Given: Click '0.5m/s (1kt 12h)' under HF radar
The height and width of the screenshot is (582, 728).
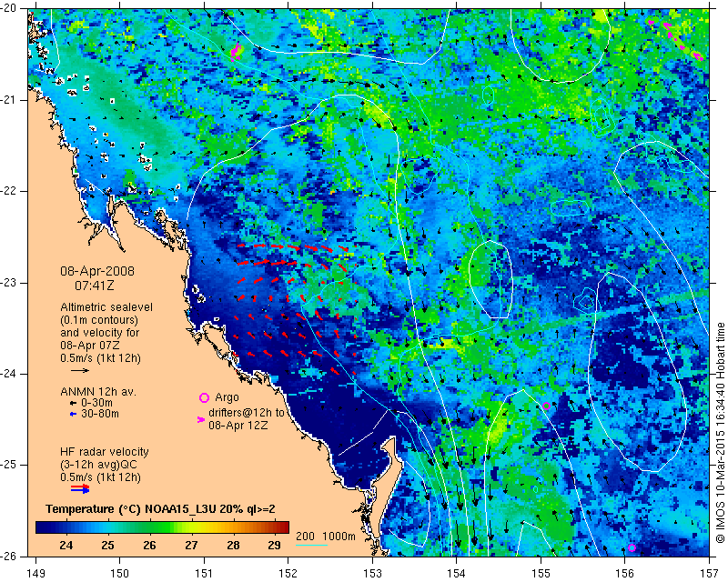Looking at the screenshot, I should (x=100, y=477).
